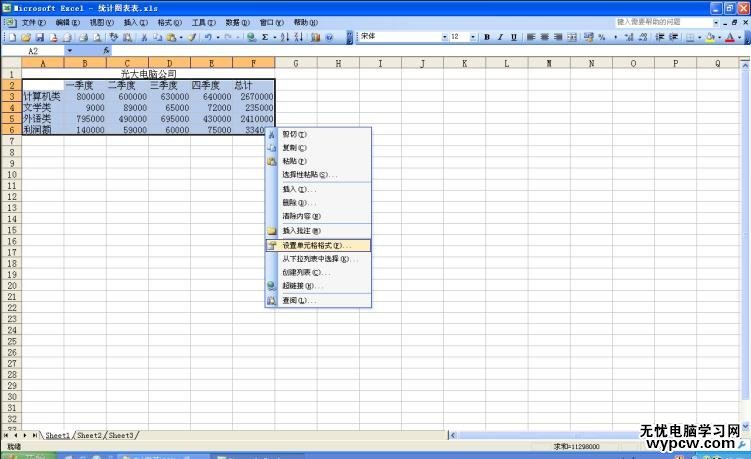The image size is (751, 459).
Task: Expand the Name Box dropdown
Action: tap(69, 51)
